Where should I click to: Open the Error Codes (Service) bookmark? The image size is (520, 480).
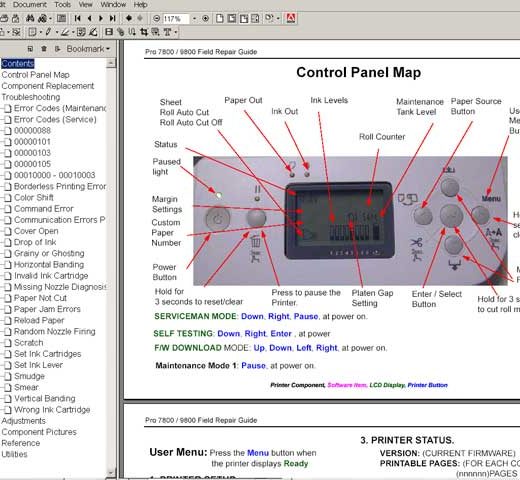pyautogui.click(x=55, y=119)
